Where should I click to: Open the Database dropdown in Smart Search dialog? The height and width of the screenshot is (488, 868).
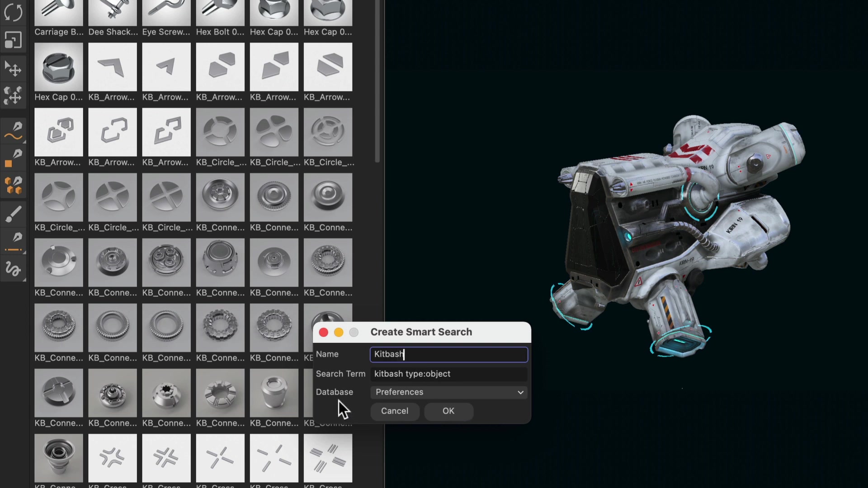448,392
